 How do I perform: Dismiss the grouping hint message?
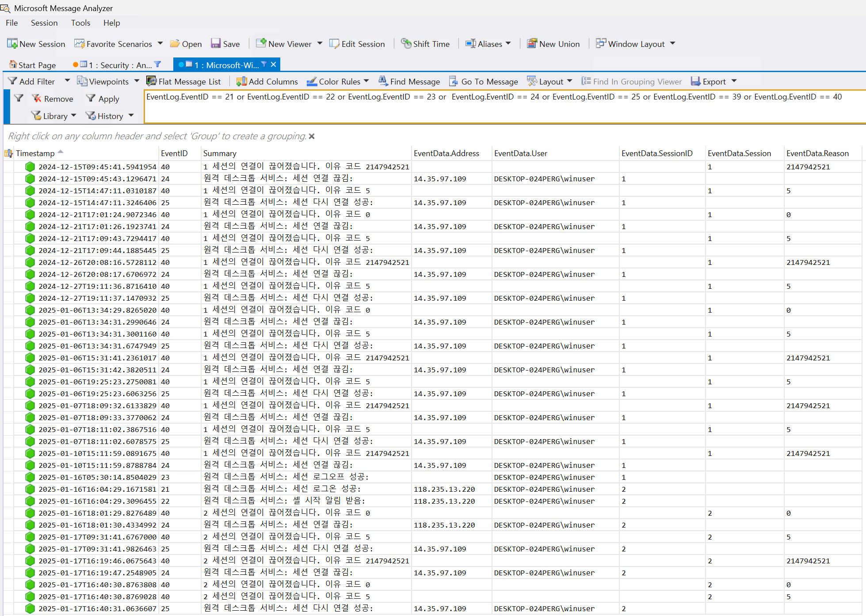point(312,136)
